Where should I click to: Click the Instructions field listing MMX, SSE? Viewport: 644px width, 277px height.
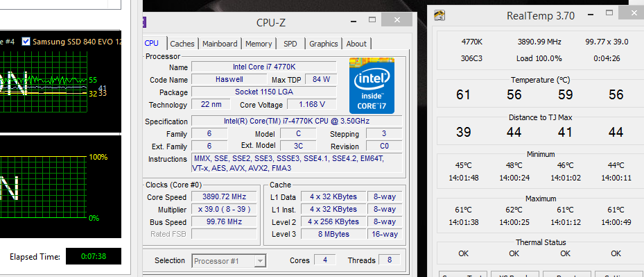click(x=297, y=163)
